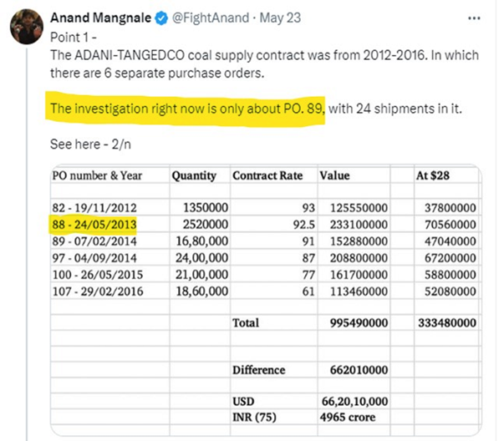Select the Total value 995490000 cell
Screen dimensions: 504x441
(359, 322)
